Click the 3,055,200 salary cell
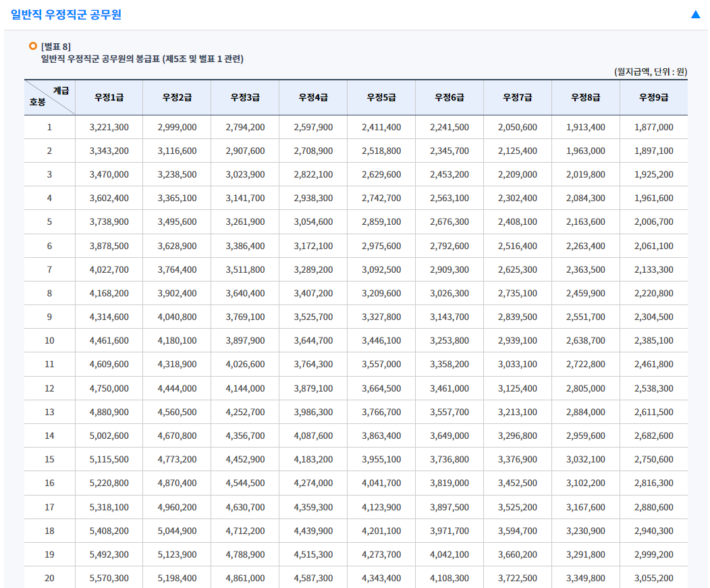 pyautogui.click(x=653, y=578)
